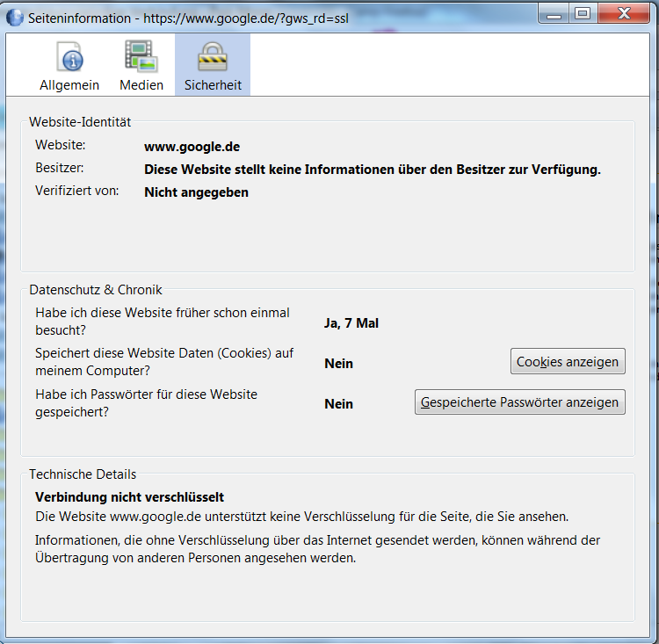Click 'Verbindung nicht verschlüsselt' heading

click(x=129, y=497)
